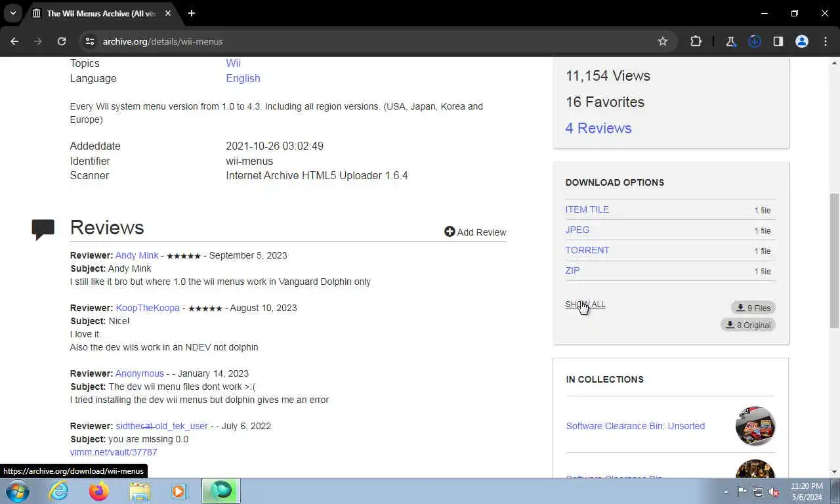Open Anonymous reviewer link

point(140,373)
